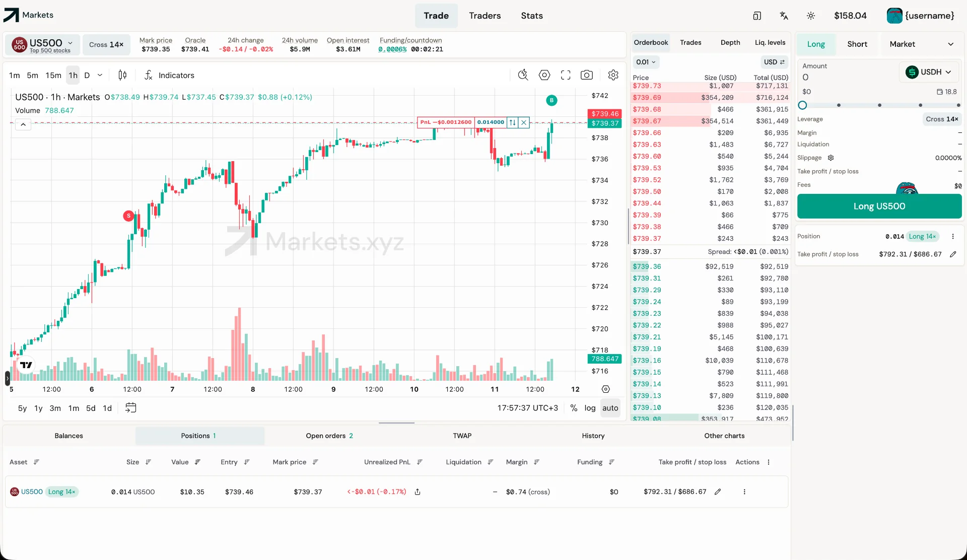967x560 pixels.
Task: Close the PnL order line on the chart
Action: pos(524,122)
